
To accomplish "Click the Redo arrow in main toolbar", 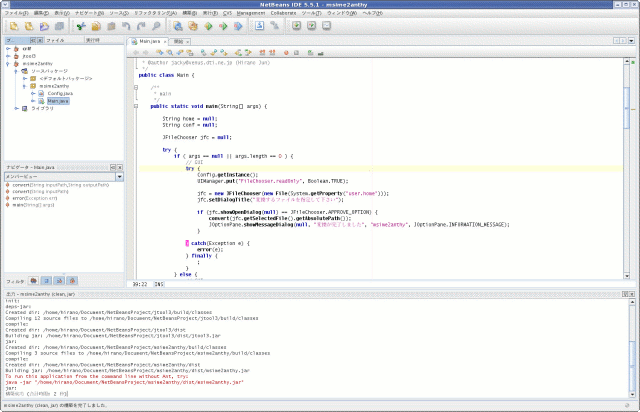I will coord(142,26).
